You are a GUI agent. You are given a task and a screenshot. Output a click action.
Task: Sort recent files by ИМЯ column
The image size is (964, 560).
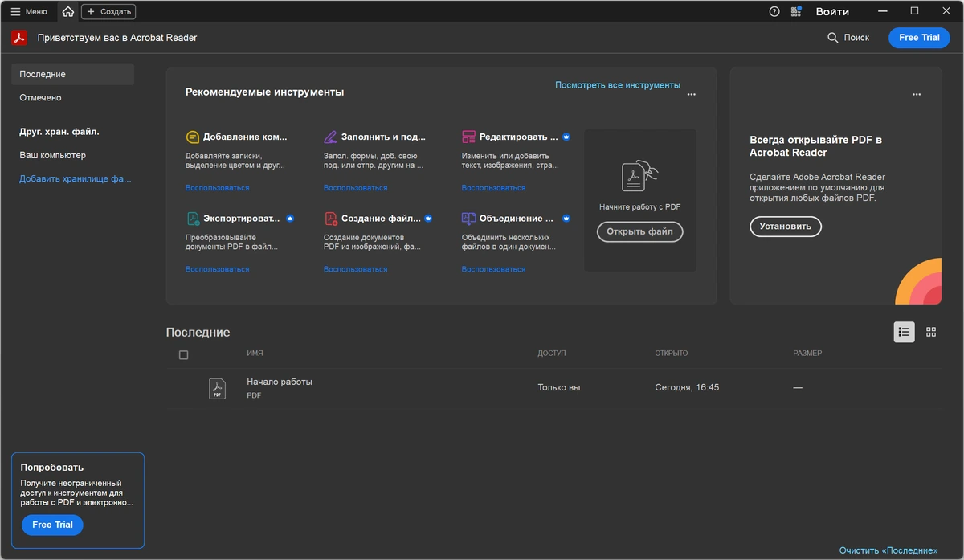pyautogui.click(x=255, y=354)
